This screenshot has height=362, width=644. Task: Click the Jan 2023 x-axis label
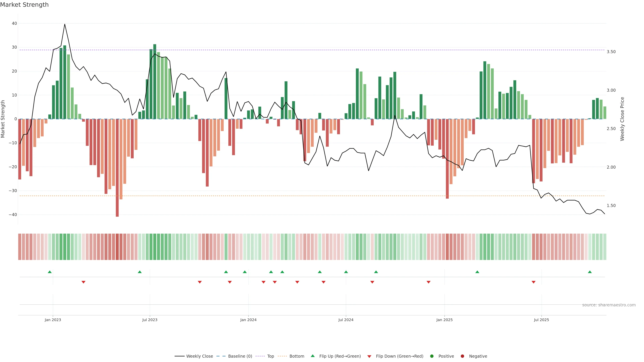53,320
